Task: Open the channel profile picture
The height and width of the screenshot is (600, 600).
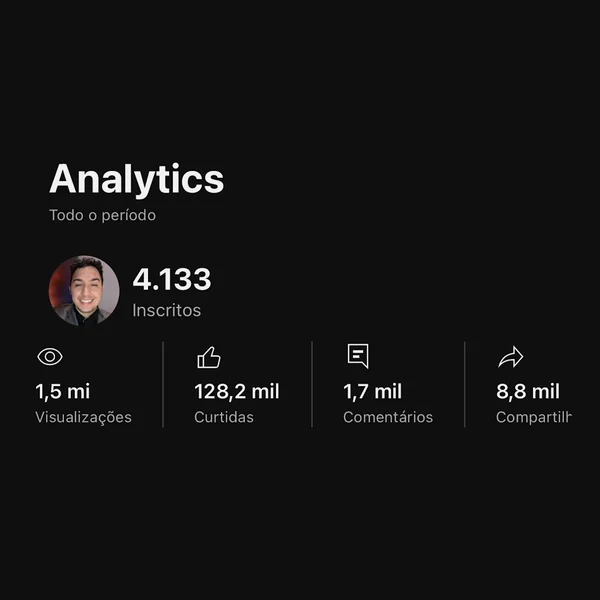Action: coord(84,291)
